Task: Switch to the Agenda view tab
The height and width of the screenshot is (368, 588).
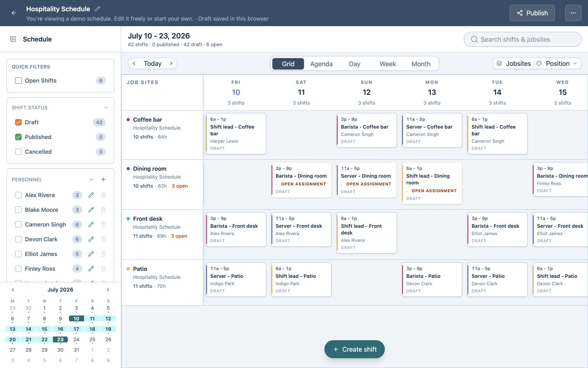Action: pos(321,64)
